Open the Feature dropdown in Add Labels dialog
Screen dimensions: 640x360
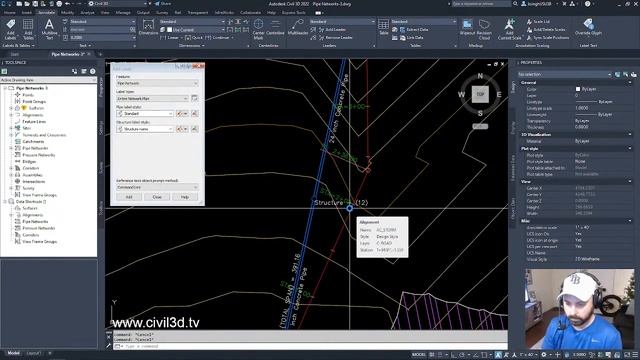coord(157,83)
